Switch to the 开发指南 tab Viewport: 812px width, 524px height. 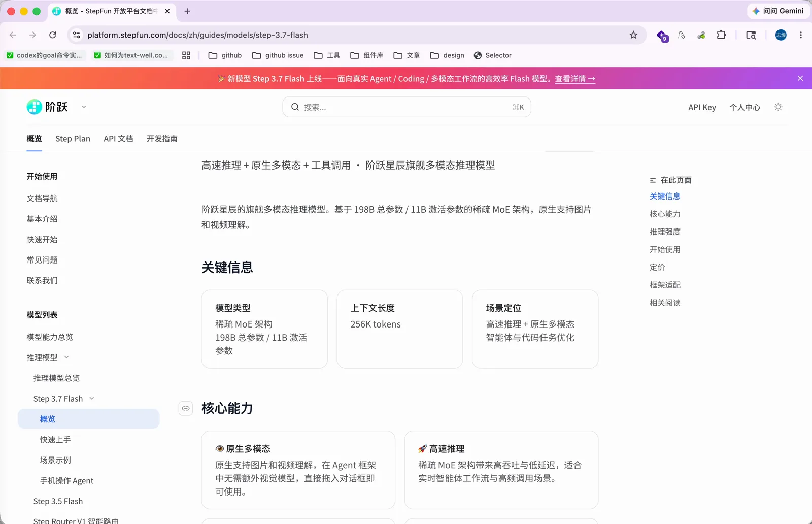click(162, 139)
